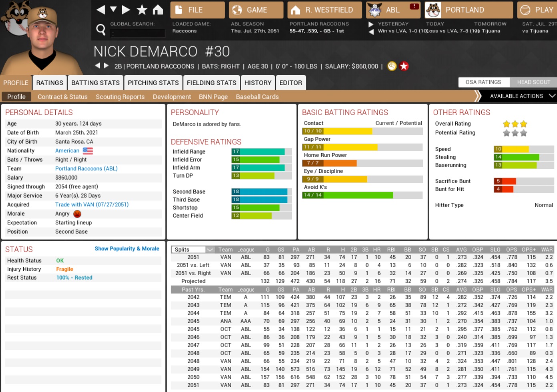This screenshot has height=392, width=557.
Task: Go back with the left navigation arrow
Action: point(101,10)
